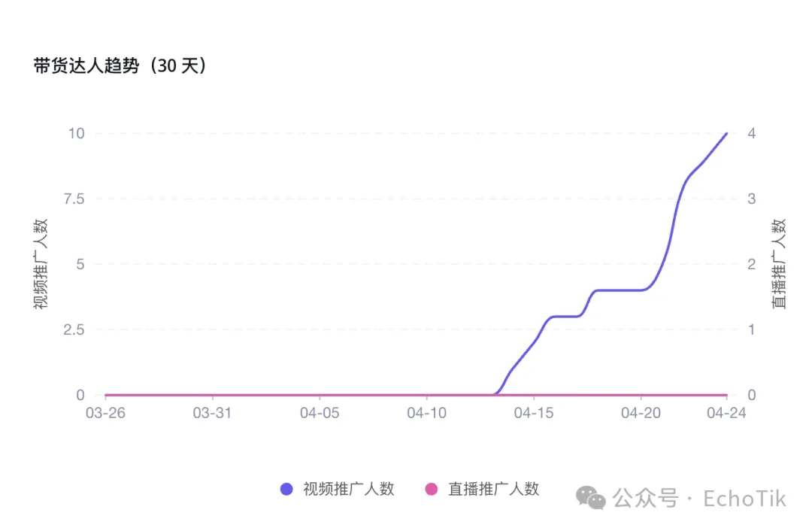Click the pink 直播推广人数 legend dot
This screenshot has width=812, height=531.
[431, 489]
